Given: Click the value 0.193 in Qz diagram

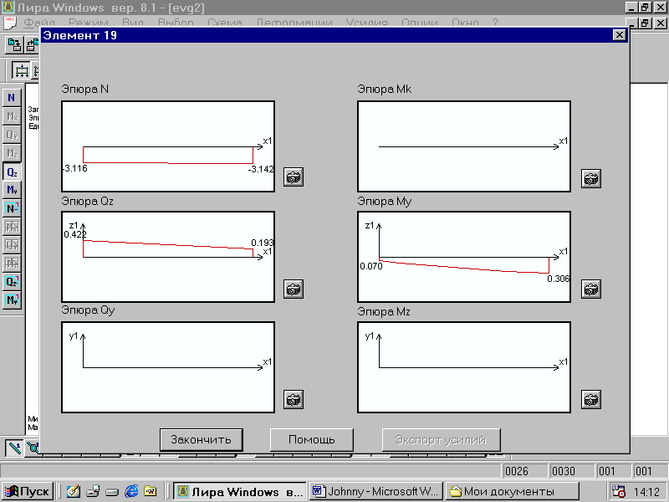Looking at the screenshot, I should point(262,243).
